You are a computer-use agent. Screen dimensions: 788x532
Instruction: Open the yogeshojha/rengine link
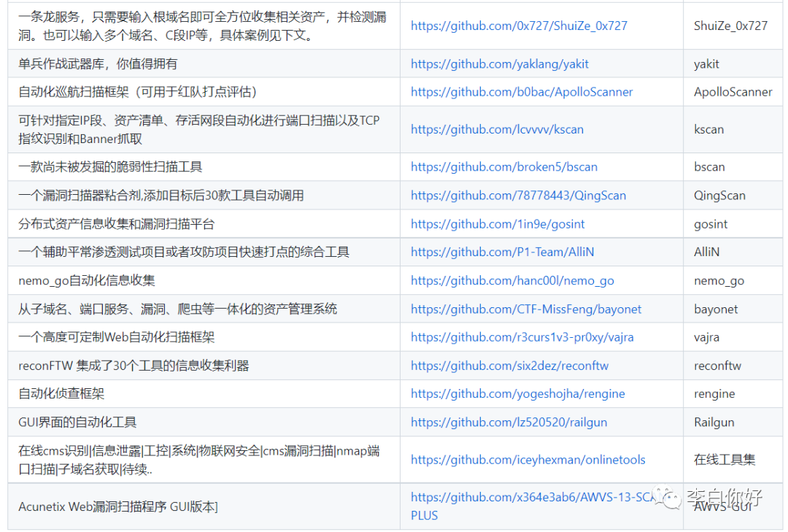click(517, 394)
